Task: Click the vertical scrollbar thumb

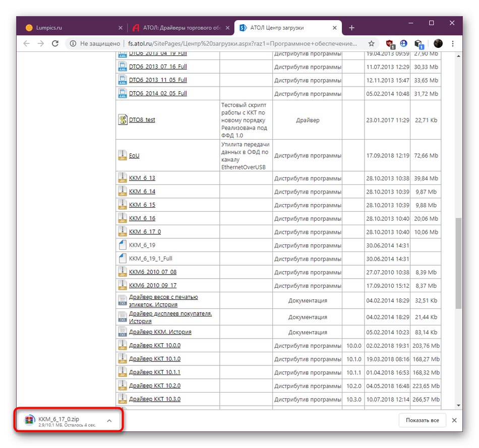Action: (458, 263)
